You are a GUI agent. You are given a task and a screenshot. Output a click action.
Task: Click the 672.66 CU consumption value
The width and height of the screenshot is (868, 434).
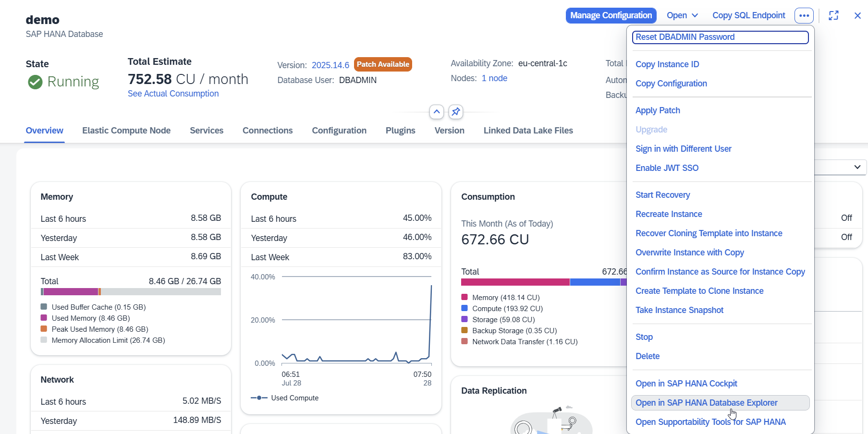point(495,240)
